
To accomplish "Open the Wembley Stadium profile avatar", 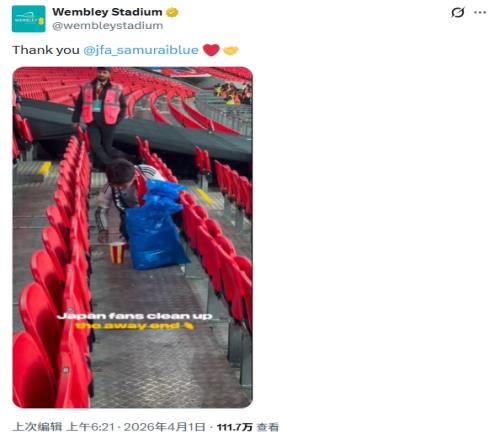I will click(x=28, y=19).
